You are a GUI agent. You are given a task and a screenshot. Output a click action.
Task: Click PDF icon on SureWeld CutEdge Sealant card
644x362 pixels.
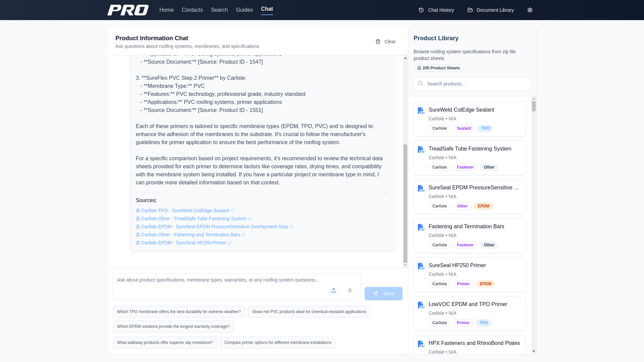421,111
